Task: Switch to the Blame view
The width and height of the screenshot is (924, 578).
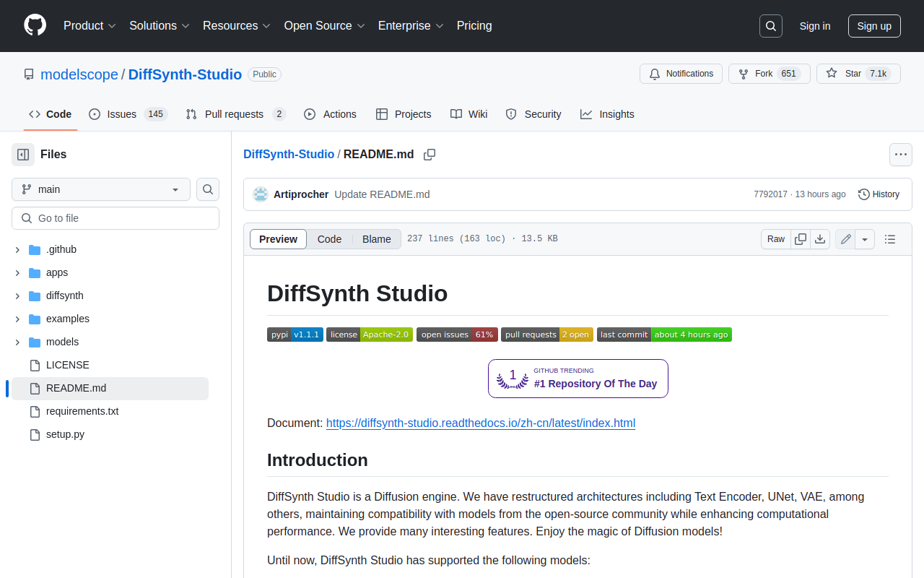Action: 377,239
